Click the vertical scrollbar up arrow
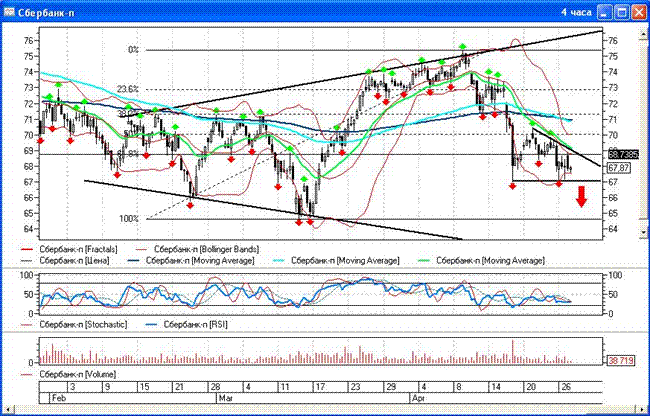This screenshot has height=416, width=650. [x=643, y=32]
